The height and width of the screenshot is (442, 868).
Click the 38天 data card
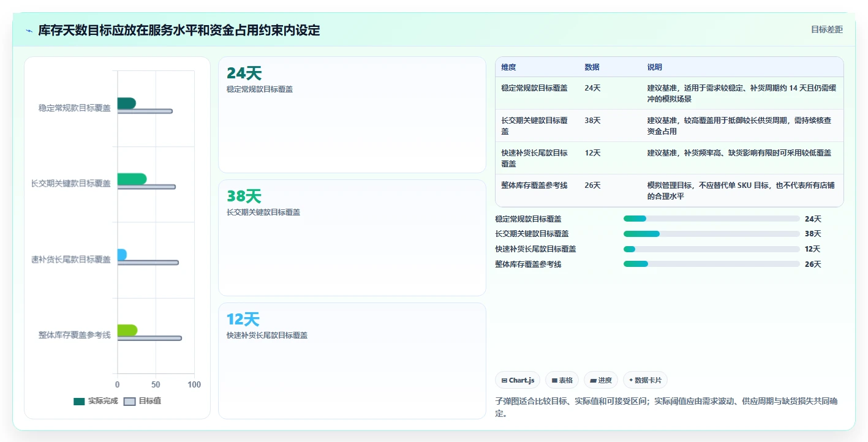(x=352, y=238)
